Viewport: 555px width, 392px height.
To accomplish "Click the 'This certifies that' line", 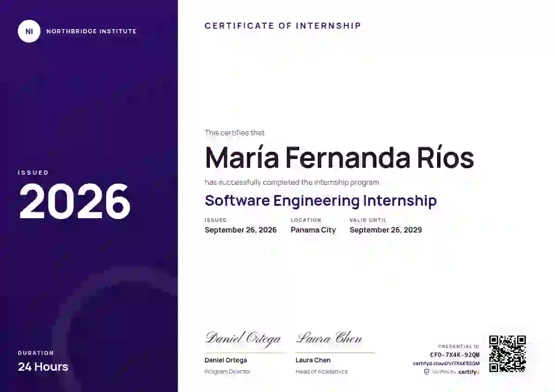I will [234, 133].
